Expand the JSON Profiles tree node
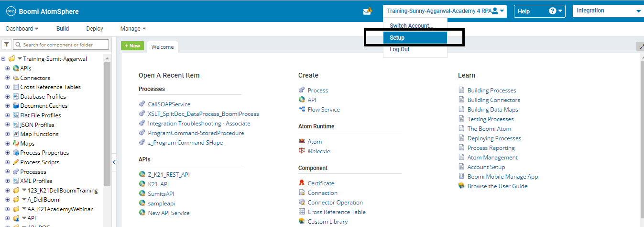This screenshot has width=644, height=227. coord(7,125)
